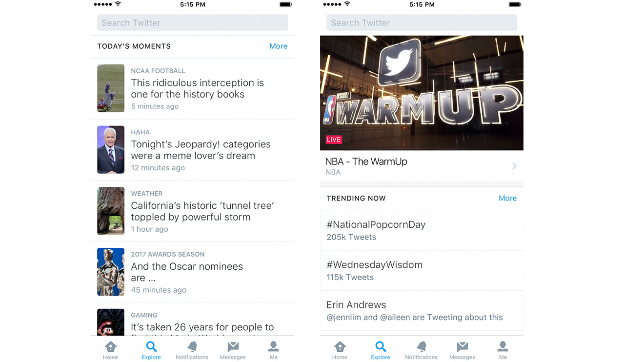The height and width of the screenshot is (362, 644).
Task: Tap the chevron beside NBA - The WarmUp
Action: 514,166
